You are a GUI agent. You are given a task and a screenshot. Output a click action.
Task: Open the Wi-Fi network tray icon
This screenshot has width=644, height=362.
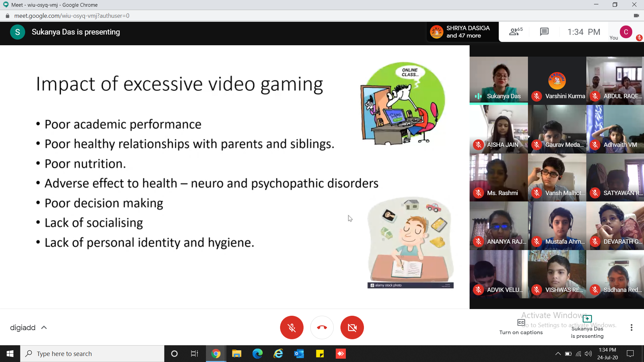(579, 354)
